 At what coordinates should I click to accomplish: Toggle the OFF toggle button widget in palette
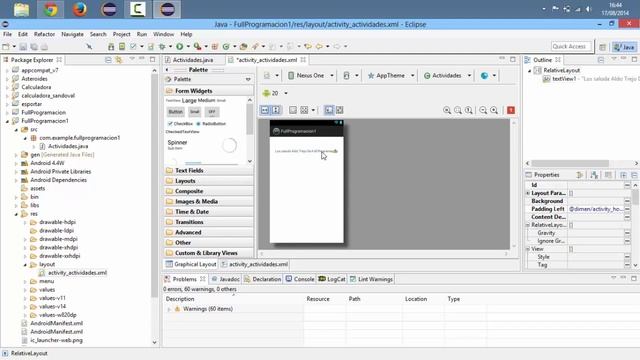[x=211, y=111]
